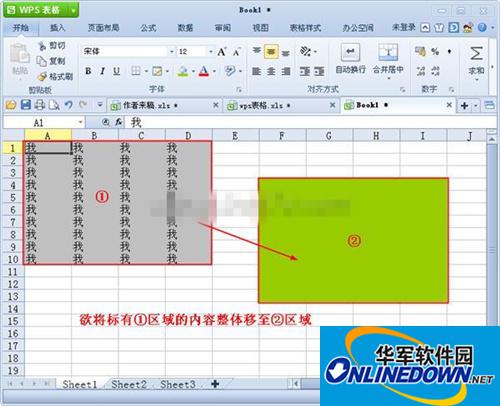Decrease font size with small A
Screen dimensions: 500x406
tap(236, 52)
